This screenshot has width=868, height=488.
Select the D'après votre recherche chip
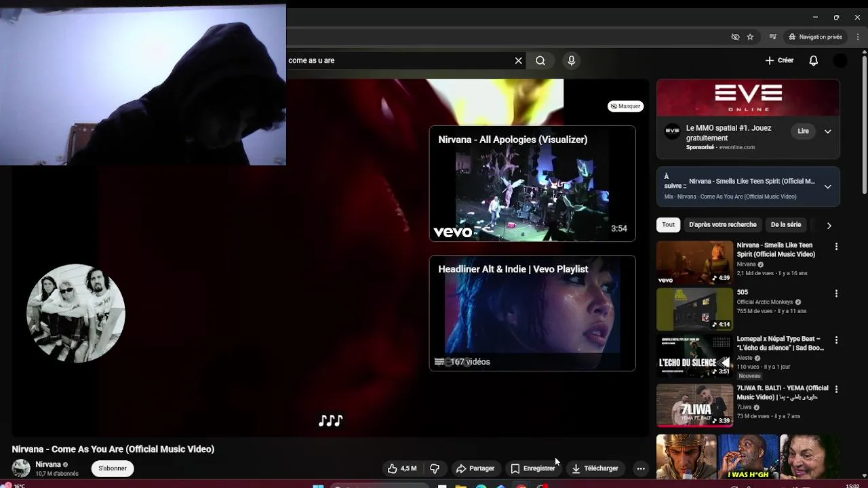723,225
